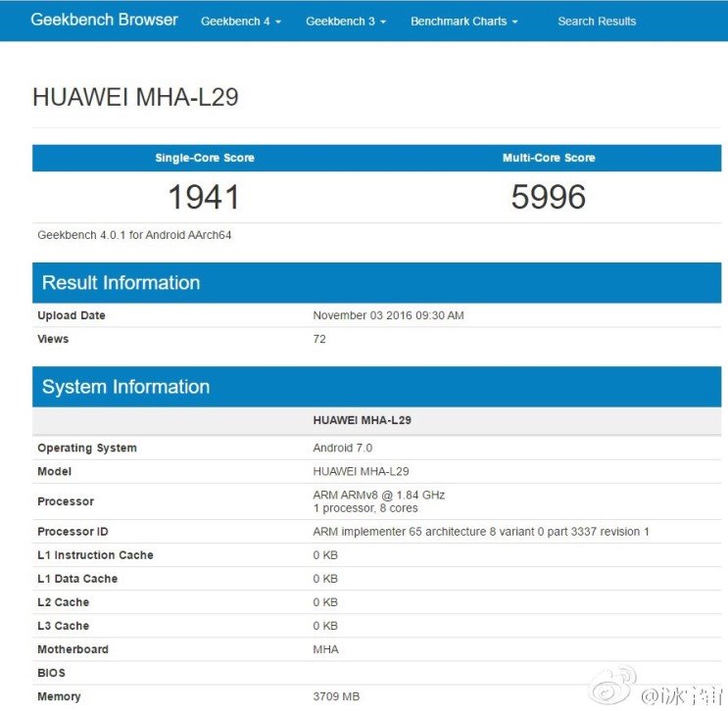
Task: Select the Android 7.0 value
Action: point(343,449)
